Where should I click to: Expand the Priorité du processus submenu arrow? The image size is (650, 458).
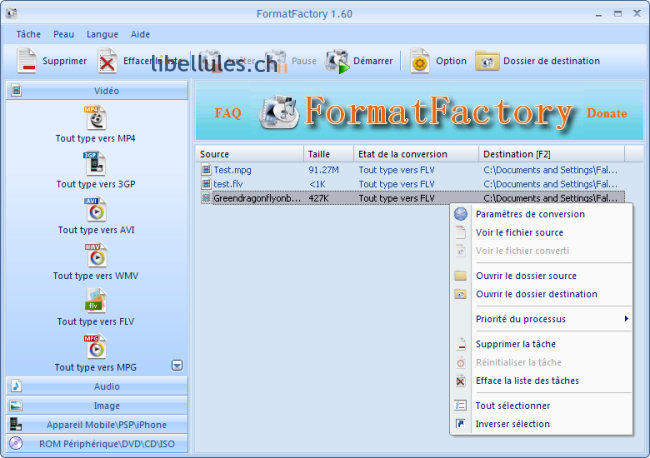pyautogui.click(x=626, y=319)
